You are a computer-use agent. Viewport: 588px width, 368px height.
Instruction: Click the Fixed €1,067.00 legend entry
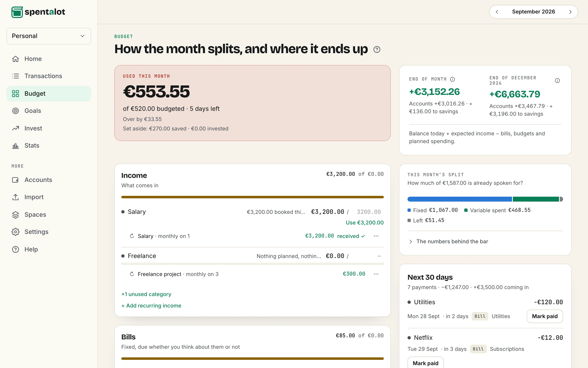coord(433,210)
